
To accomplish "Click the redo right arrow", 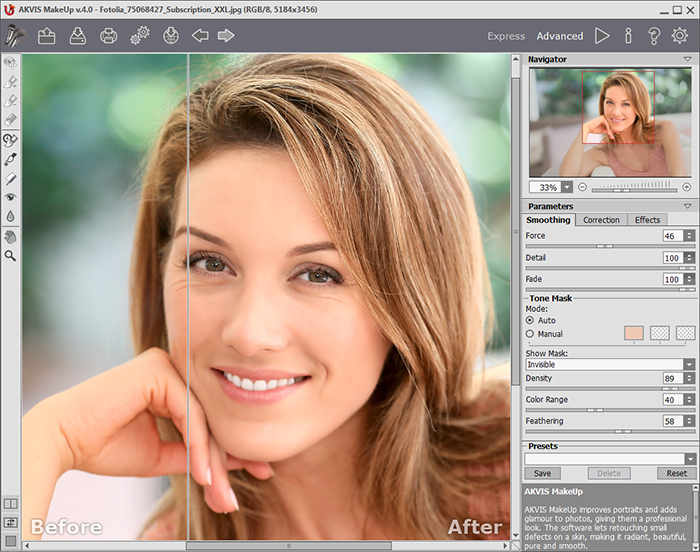I will pyautogui.click(x=226, y=36).
